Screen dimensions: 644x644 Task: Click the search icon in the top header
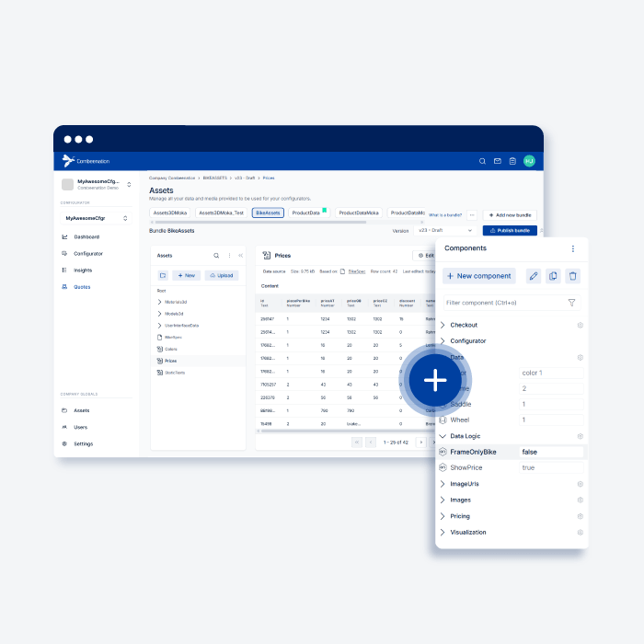click(482, 161)
